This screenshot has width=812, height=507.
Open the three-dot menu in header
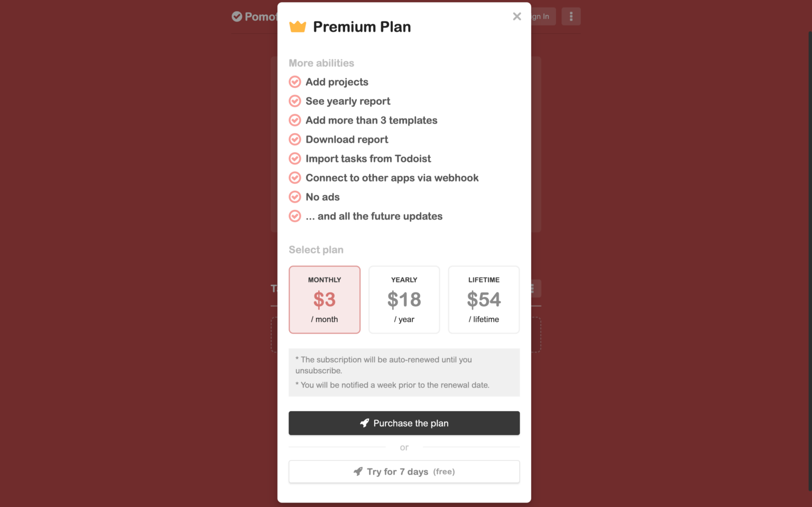click(x=571, y=16)
